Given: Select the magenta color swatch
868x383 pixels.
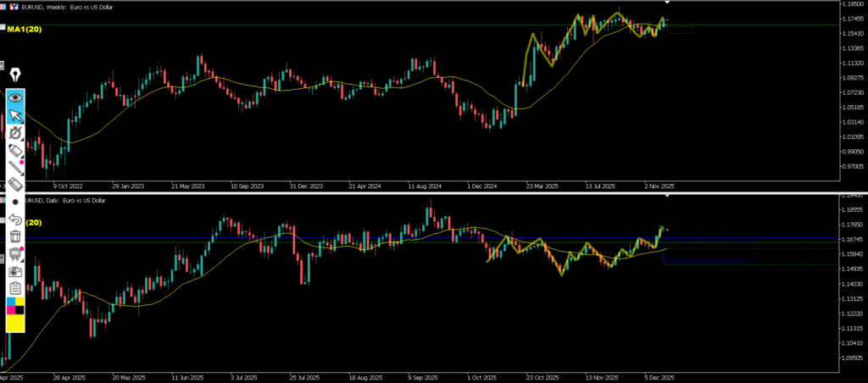Looking at the screenshot, I should 11,310.
